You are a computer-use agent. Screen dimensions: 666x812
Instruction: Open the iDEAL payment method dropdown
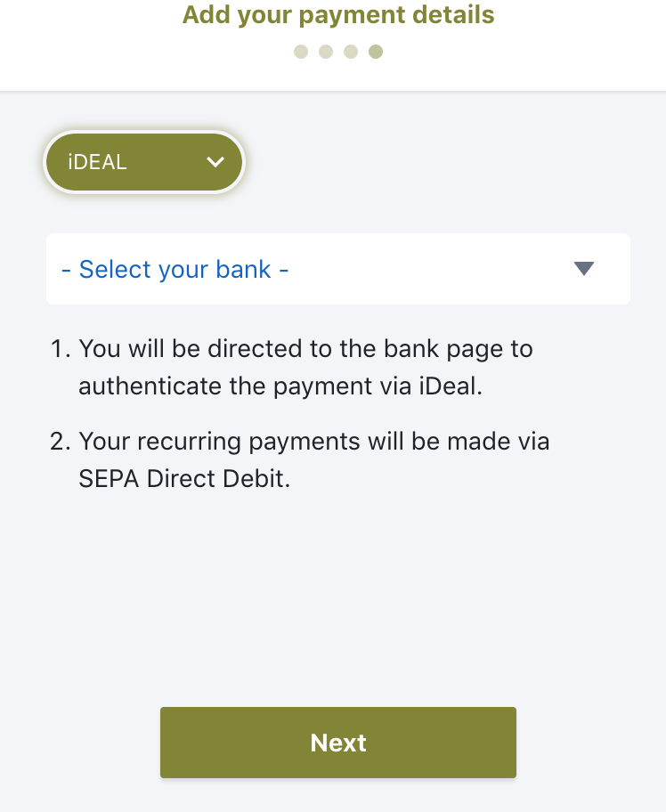click(x=144, y=162)
